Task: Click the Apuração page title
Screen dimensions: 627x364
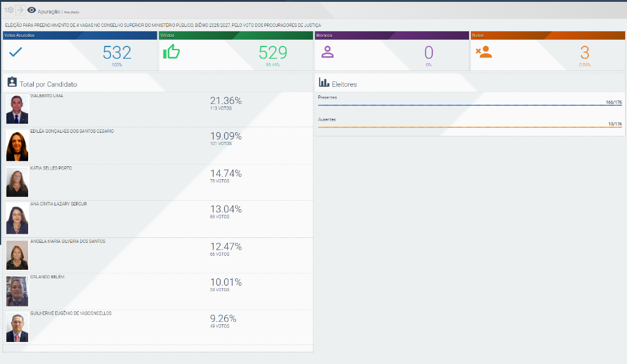Action: (49, 12)
